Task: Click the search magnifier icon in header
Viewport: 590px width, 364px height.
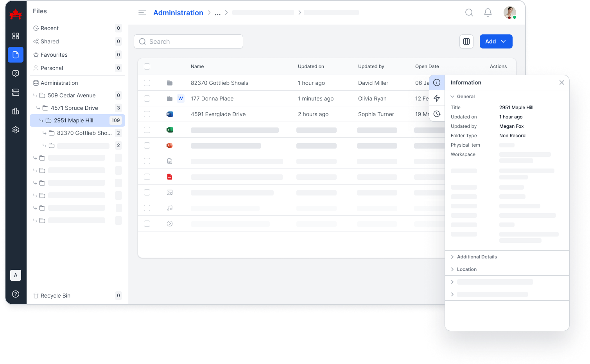Action: coord(469,13)
